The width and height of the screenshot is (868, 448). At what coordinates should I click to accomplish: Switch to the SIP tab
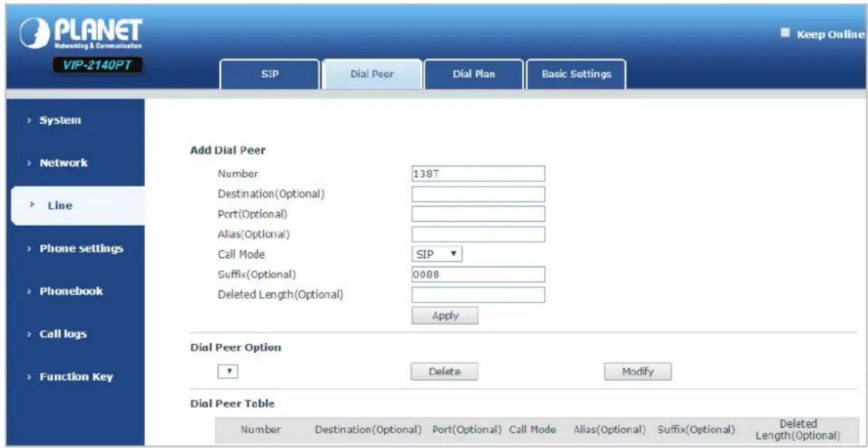[269, 75]
